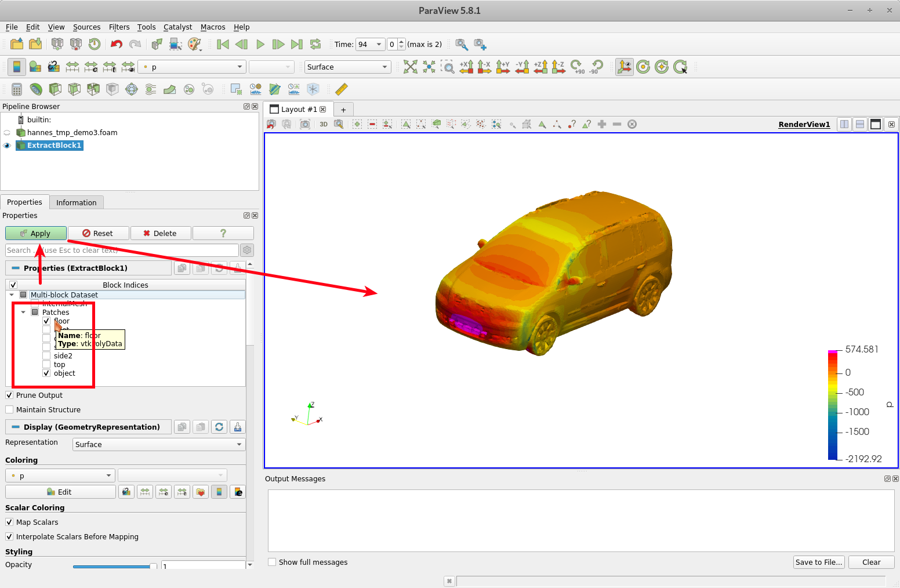The height and width of the screenshot is (588, 900).
Task: Check the side2 patch checkbox
Action: point(46,356)
